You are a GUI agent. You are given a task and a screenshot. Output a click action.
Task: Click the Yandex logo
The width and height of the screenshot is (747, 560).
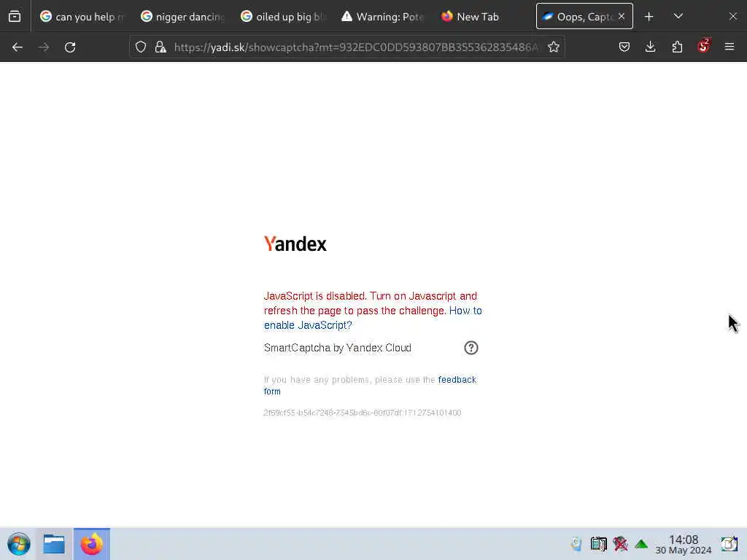click(x=295, y=244)
